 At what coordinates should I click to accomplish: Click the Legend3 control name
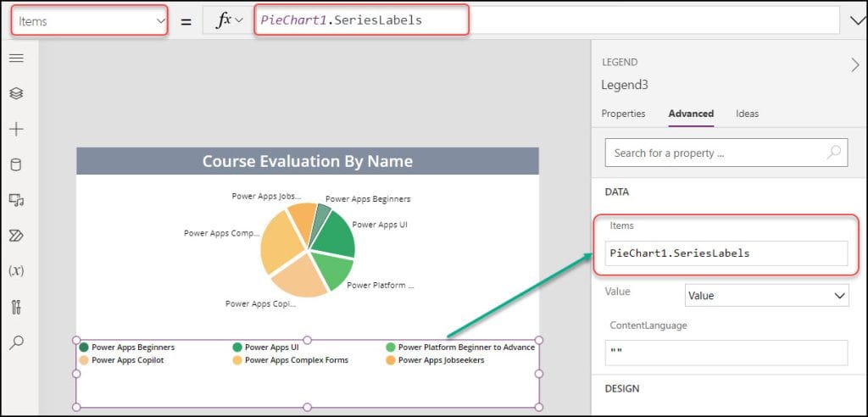[625, 86]
